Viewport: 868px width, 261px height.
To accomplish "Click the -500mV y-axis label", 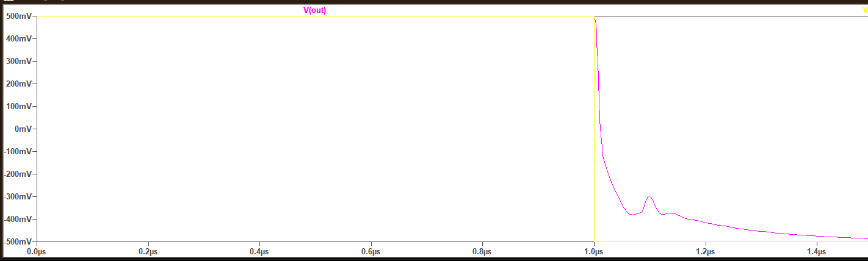I will click(x=16, y=242).
